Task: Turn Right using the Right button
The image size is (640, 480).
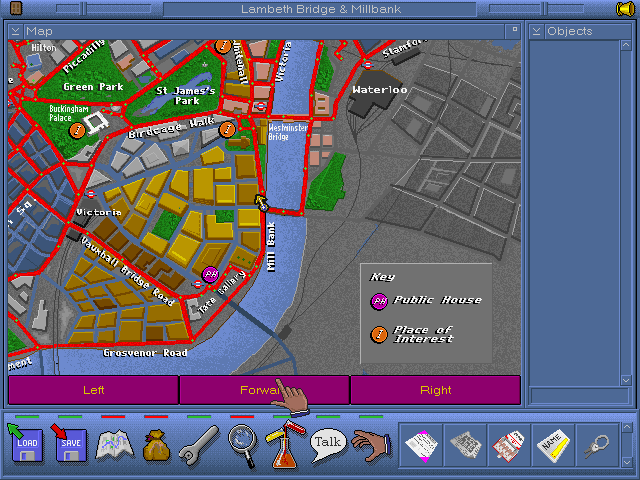Action: 436,390
